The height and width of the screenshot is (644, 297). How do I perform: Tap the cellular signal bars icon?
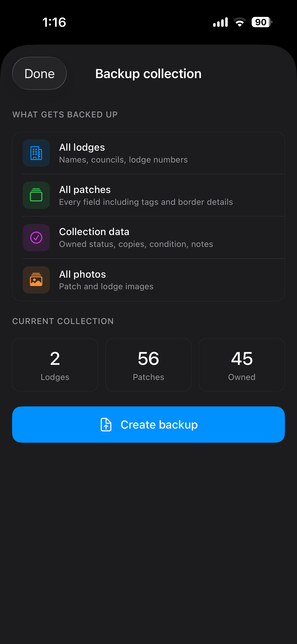[x=220, y=22]
